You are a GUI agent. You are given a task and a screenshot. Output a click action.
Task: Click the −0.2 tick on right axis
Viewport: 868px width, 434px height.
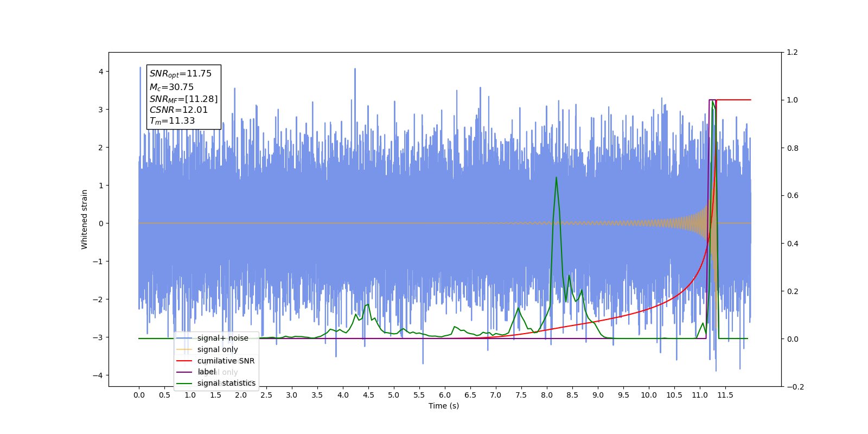[x=795, y=387]
